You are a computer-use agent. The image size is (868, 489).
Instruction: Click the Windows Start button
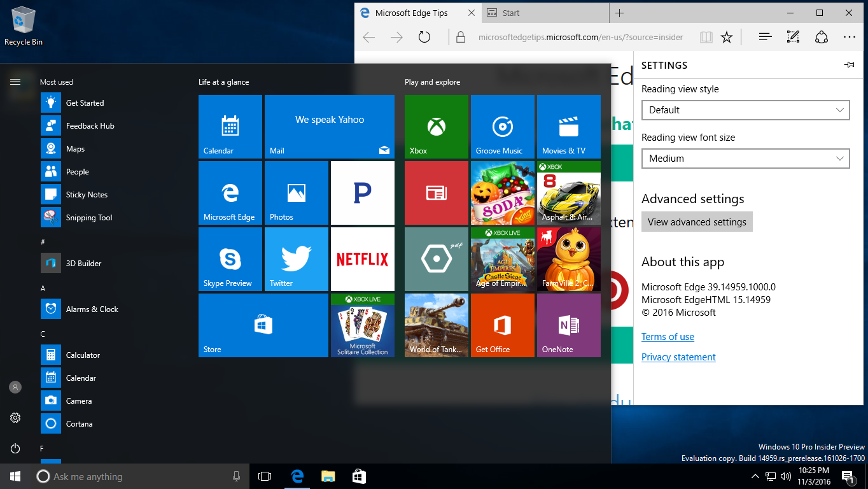coord(15,476)
